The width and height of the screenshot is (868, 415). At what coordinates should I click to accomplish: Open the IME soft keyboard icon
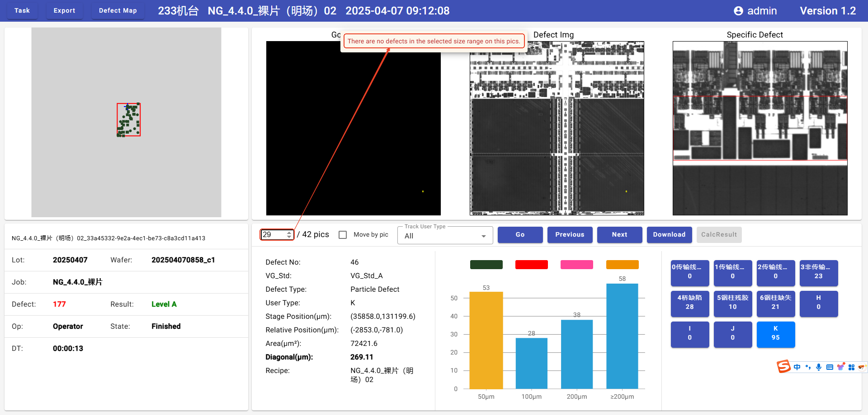pos(830,367)
